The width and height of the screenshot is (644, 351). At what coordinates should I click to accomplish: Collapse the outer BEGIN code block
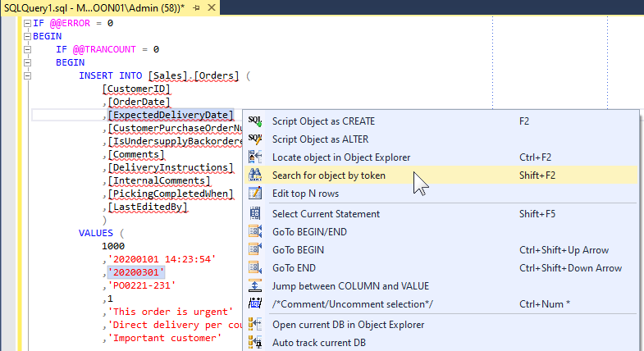point(27,37)
